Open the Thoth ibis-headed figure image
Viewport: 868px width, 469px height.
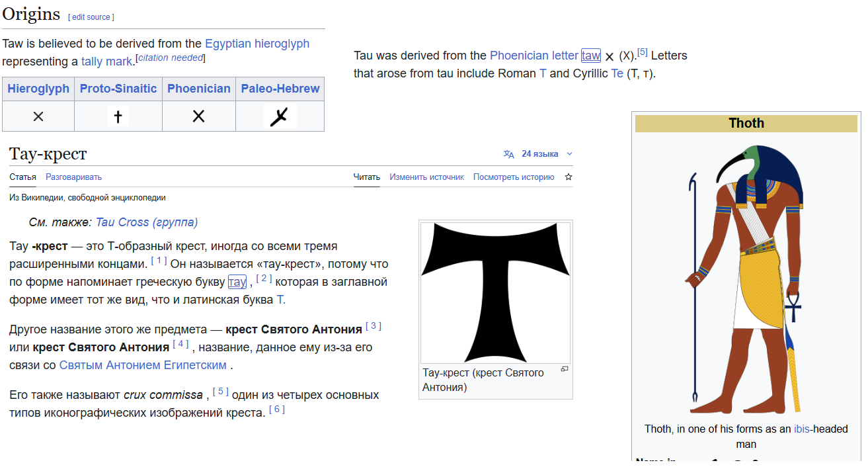click(746, 278)
